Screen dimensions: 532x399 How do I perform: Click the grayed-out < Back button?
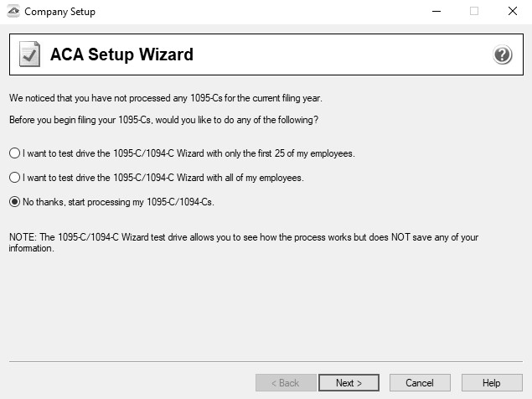click(x=286, y=383)
